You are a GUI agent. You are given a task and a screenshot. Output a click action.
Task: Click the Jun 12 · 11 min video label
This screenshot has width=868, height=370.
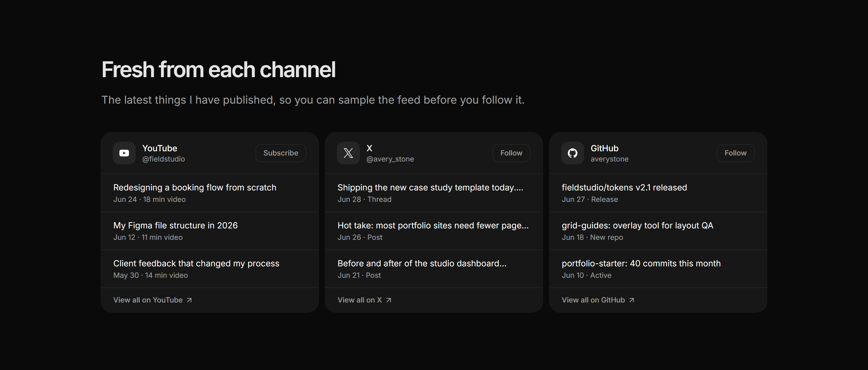click(148, 237)
